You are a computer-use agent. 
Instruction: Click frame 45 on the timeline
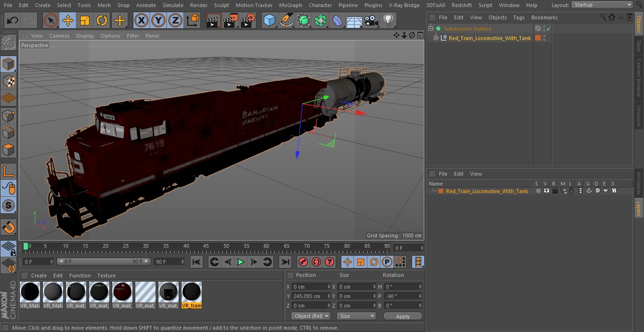click(x=206, y=246)
